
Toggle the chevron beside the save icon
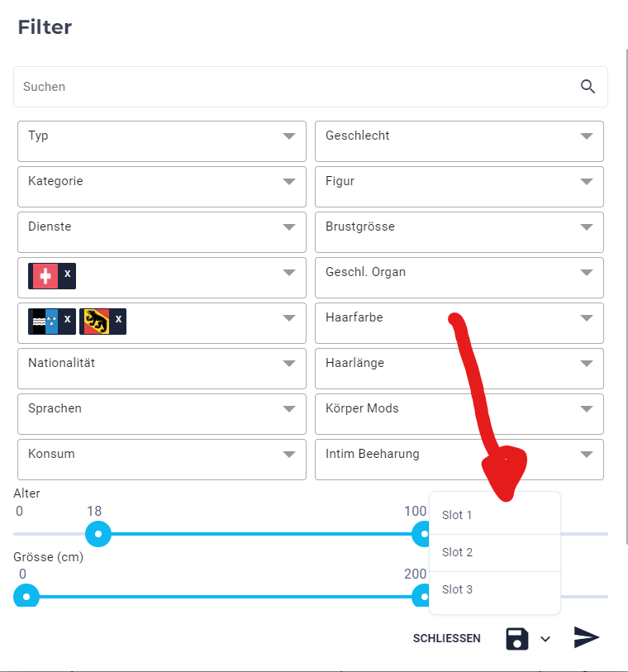tap(545, 639)
